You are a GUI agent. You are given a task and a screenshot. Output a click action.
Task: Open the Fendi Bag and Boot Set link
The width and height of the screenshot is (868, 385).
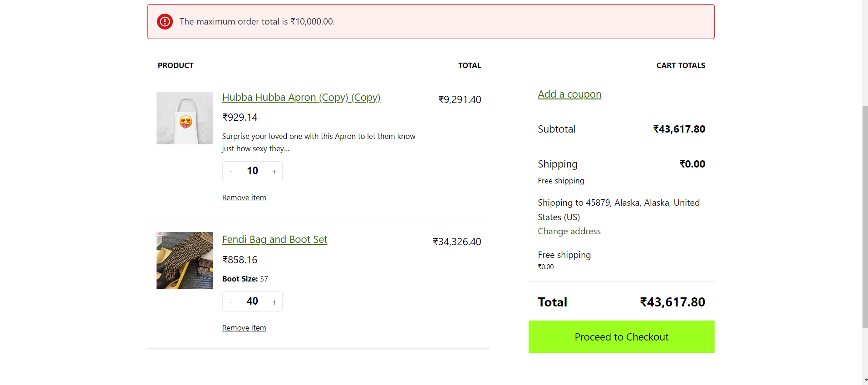coord(275,239)
